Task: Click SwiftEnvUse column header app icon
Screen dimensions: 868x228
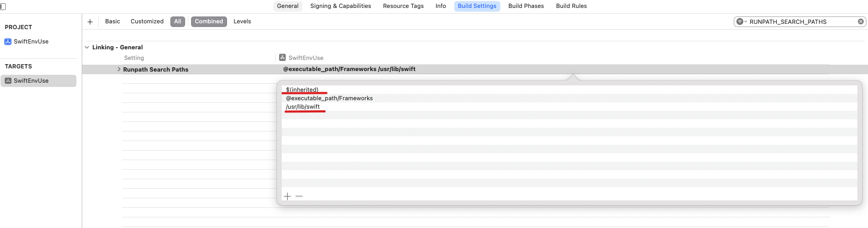Action: (282, 57)
